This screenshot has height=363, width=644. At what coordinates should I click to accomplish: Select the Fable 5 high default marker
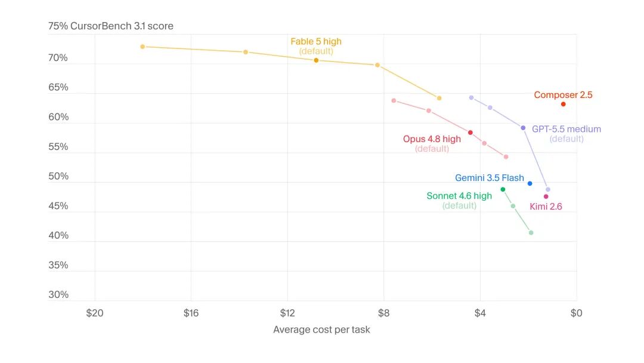click(316, 61)
